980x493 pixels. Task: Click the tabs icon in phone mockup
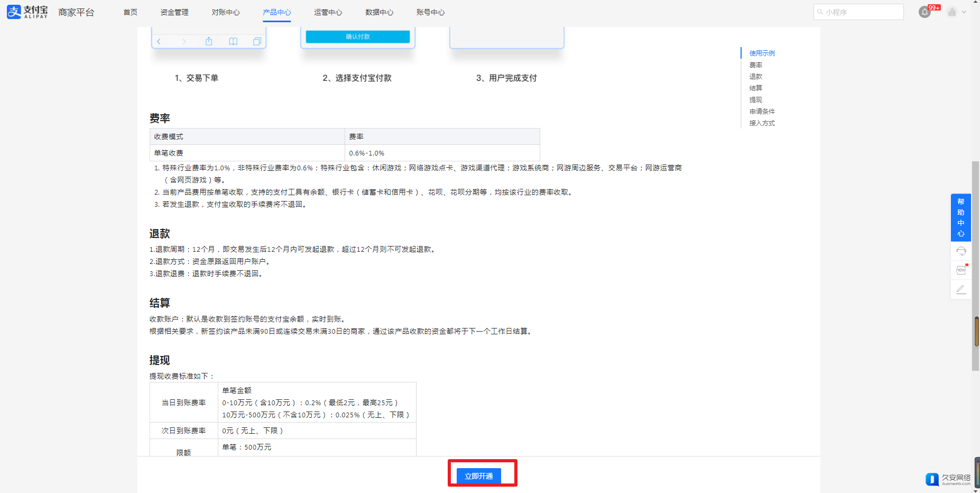pos(257,41)
